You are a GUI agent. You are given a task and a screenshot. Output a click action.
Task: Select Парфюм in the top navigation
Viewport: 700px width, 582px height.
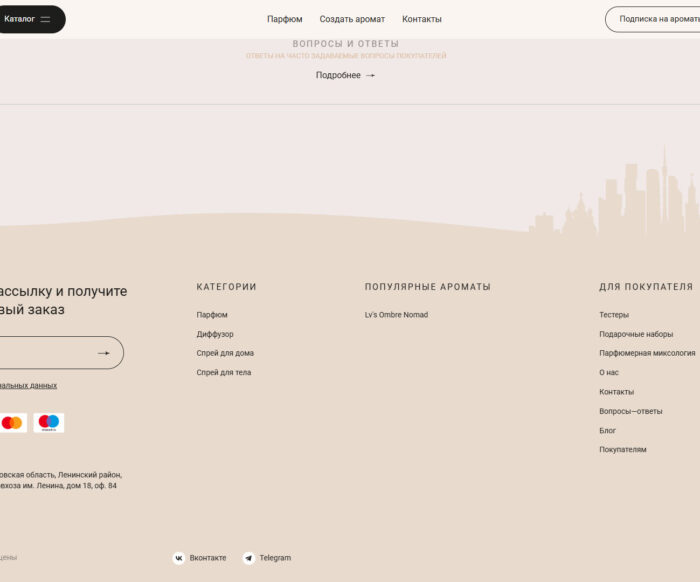pos(284,19)
